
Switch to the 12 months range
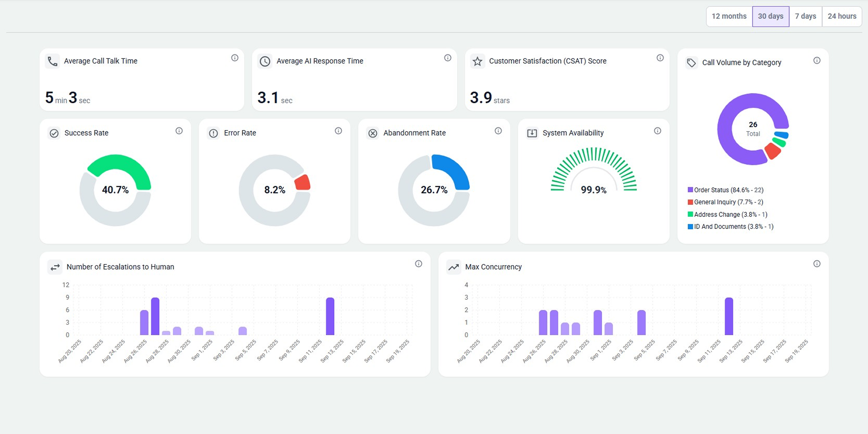click(x=729, y=16)
